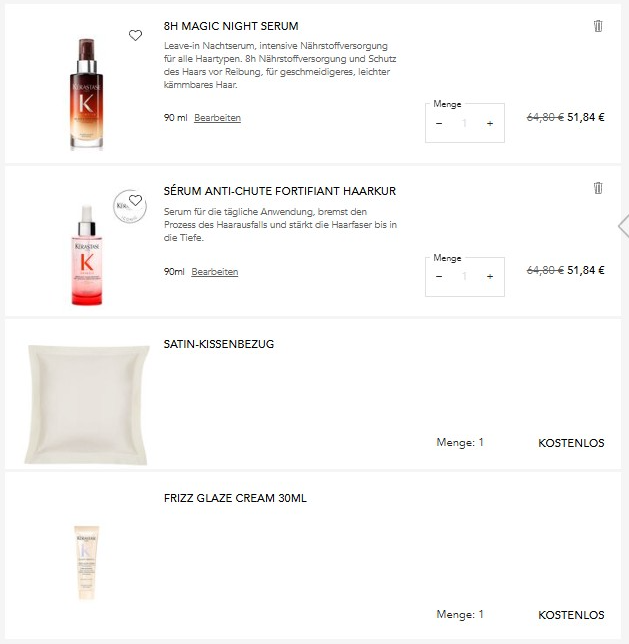Open SÉRUM ANTI-CHUTE FORTIFIANT HAARKUR title
The height and width of the screenshot is (644, 629).
point(280,190)
